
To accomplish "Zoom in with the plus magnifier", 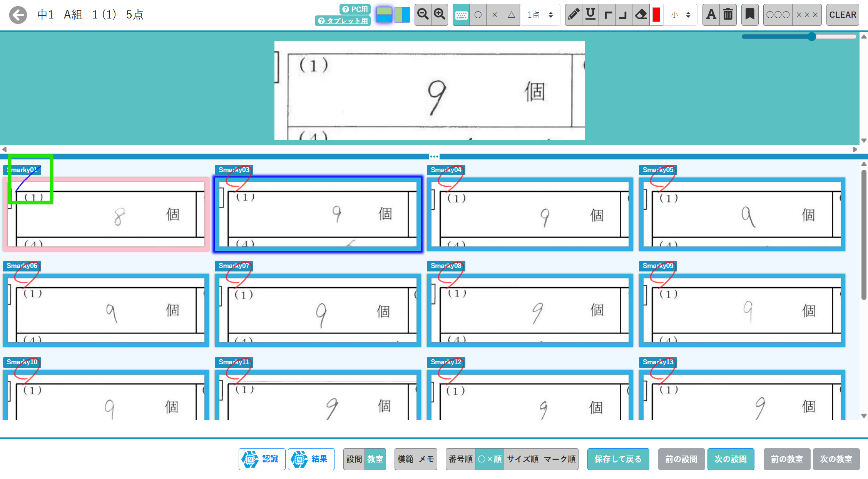I will tap(439, 15).
